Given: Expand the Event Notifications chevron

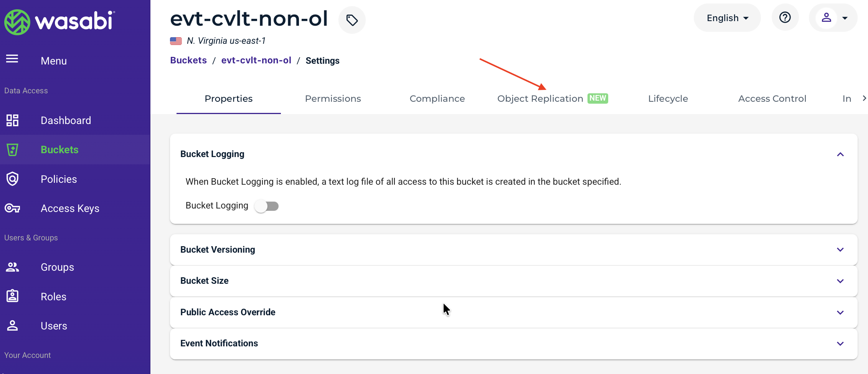Looking at the screenshot, I should pos(840,344).
